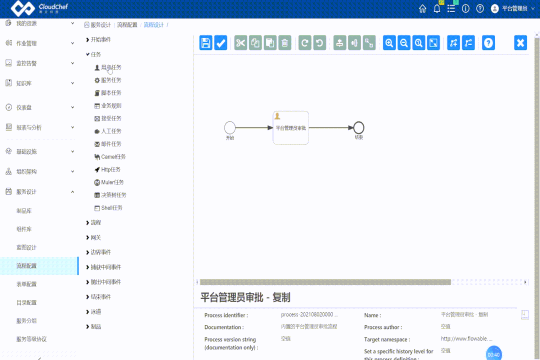
Task: Expand the 开始事件 palette group
Action: [98, 40]
